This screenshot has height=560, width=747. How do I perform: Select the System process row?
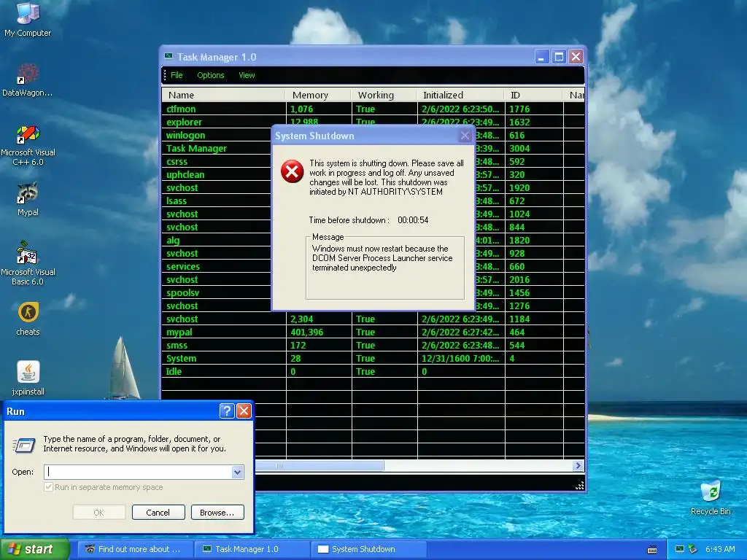click(373, 359)
